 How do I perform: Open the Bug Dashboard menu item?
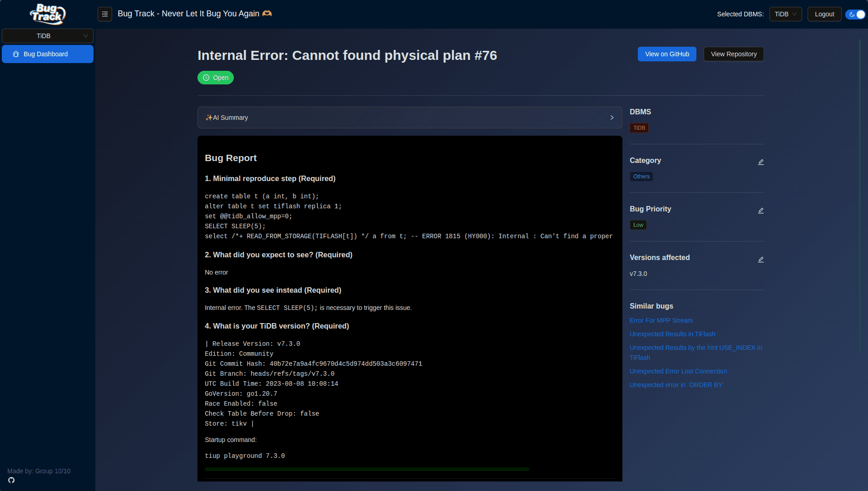pos(48,54)
